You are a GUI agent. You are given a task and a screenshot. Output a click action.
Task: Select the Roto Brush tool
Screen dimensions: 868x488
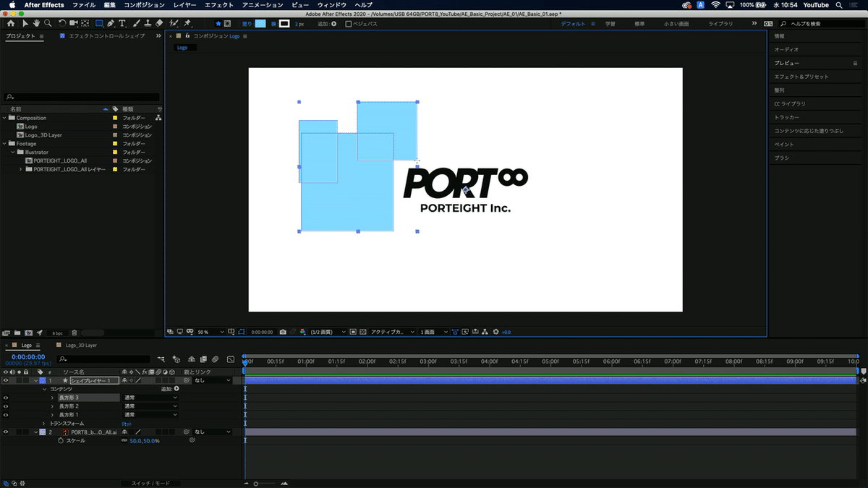174,23
